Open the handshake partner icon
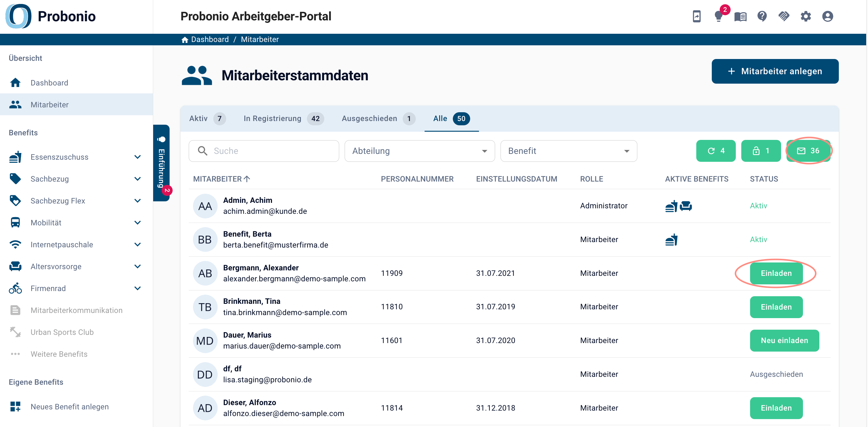 (x=784, y=16)
